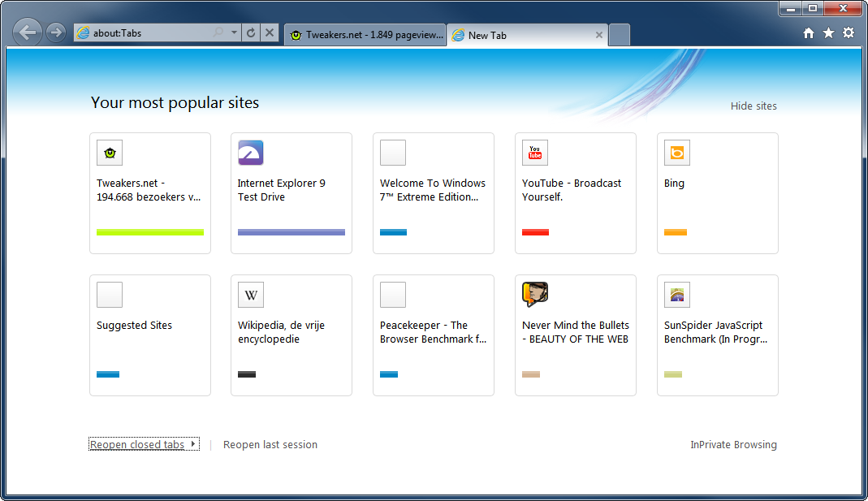Click the Never Mind the Bullets character icon
Screen dimensions: 868x501
[535, 294]
